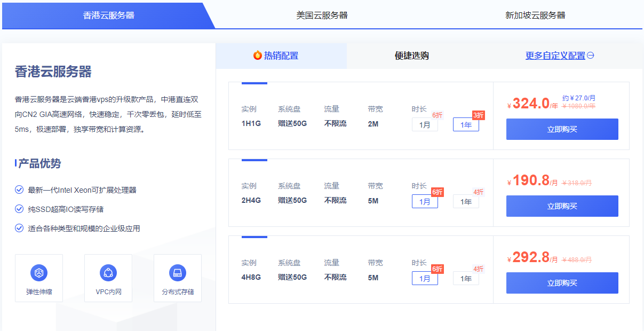
Task: Click the circle icon after 更多自定义配置
Action: (x=591, y=56)
